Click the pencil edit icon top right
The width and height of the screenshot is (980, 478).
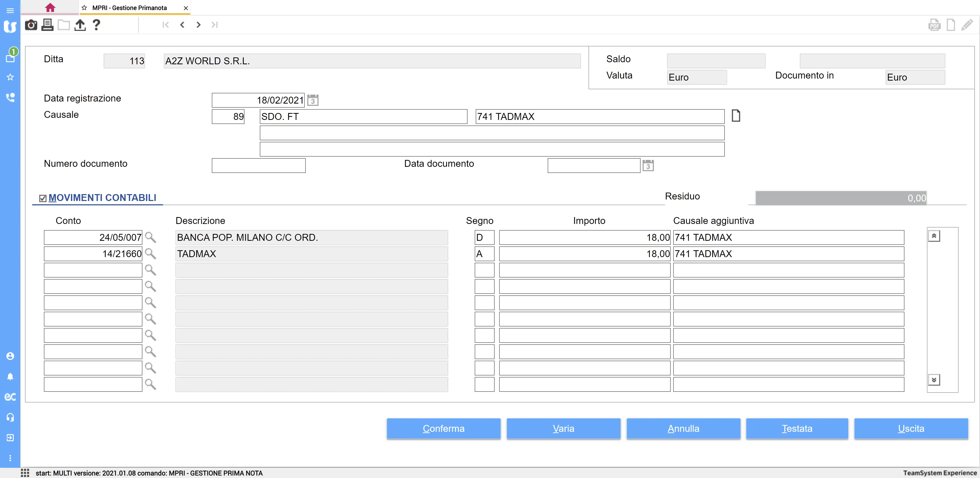point(967,25)
